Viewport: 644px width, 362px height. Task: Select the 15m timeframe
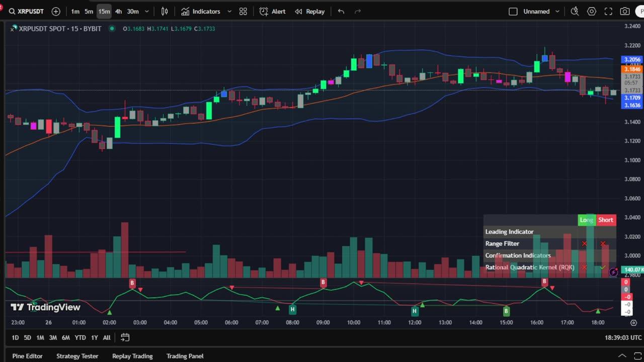pos(104,11)
